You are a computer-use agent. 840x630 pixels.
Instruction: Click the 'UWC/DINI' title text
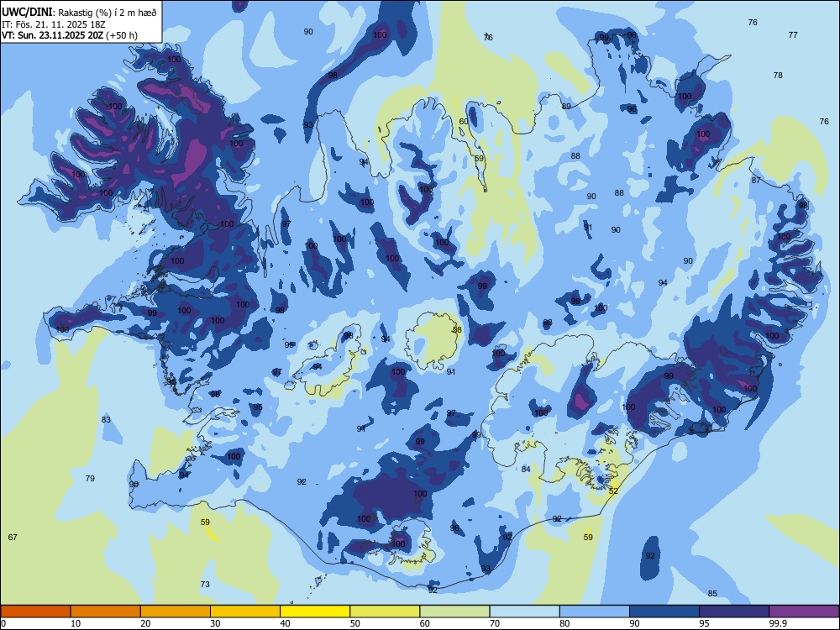point(27,13)
